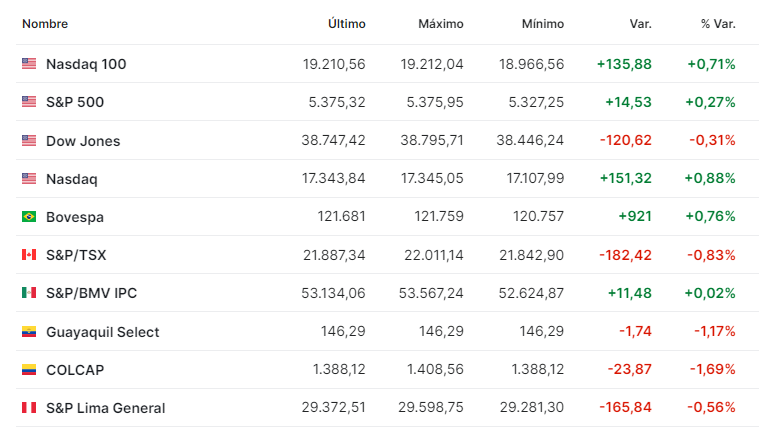Sort by the % Var. column header
This screenshot has height=428, width=759.
718,24
